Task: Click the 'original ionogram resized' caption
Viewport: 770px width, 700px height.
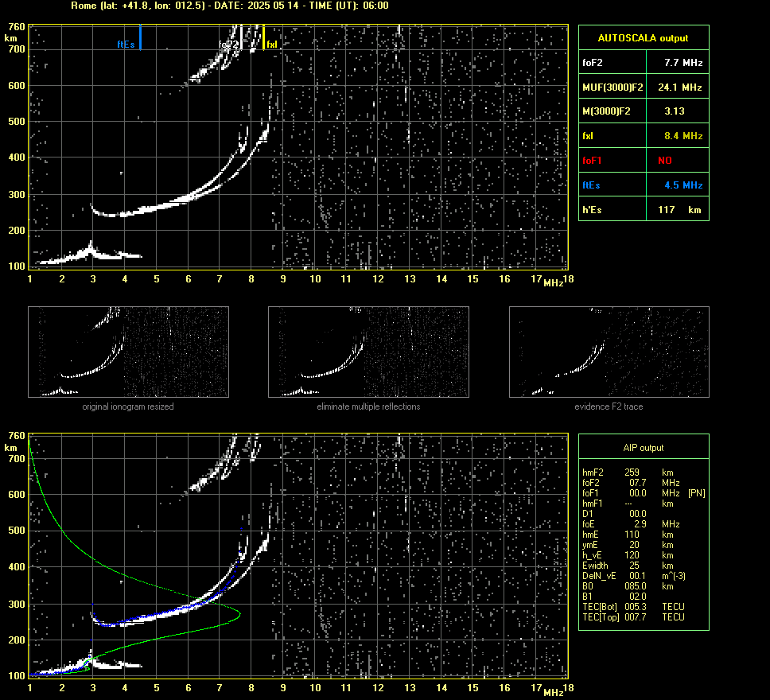Action: [x=128, y=406]
